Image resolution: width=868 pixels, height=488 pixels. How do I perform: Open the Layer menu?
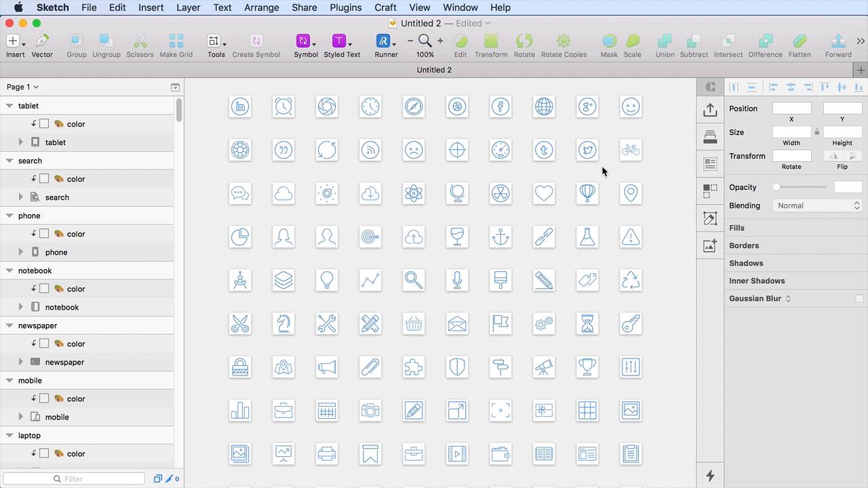pyautogui.click(x=188, y=7)
